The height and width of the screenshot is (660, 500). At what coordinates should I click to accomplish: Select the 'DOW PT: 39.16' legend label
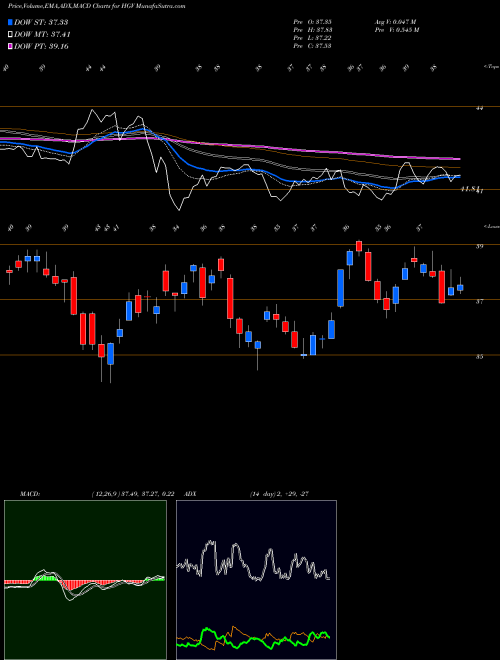(x=41, y=46)
